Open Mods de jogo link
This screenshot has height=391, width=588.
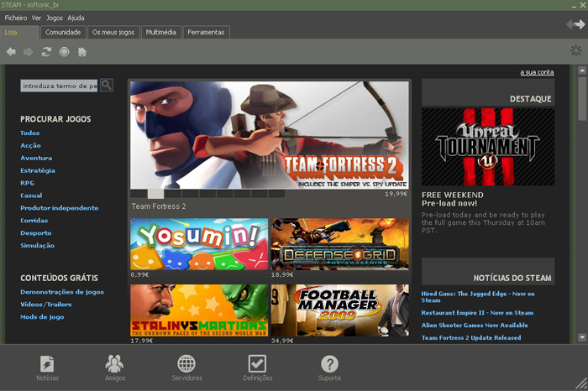point(42,317)
